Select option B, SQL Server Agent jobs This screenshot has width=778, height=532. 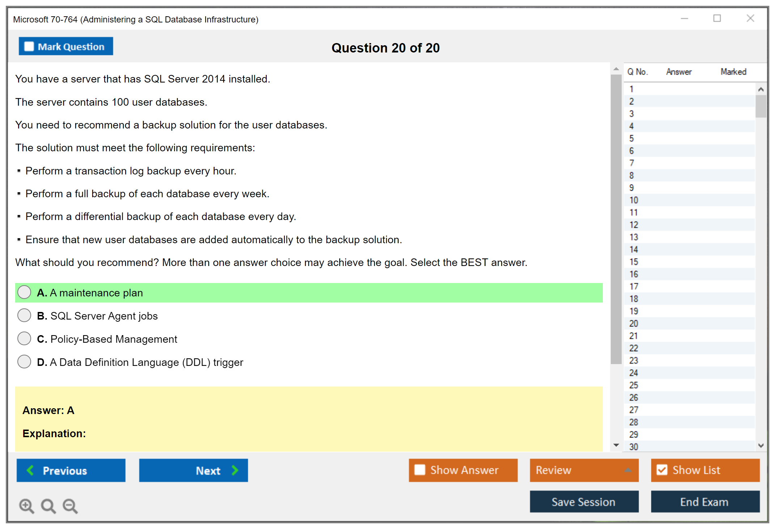coord(24,316)
